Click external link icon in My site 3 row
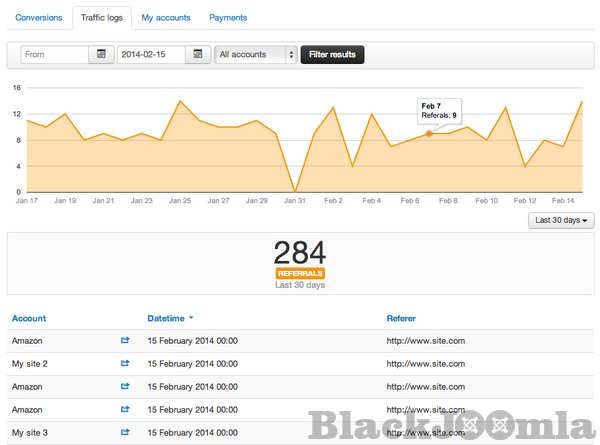Viewport: 600px width, 445px height. tap(125, 432)
